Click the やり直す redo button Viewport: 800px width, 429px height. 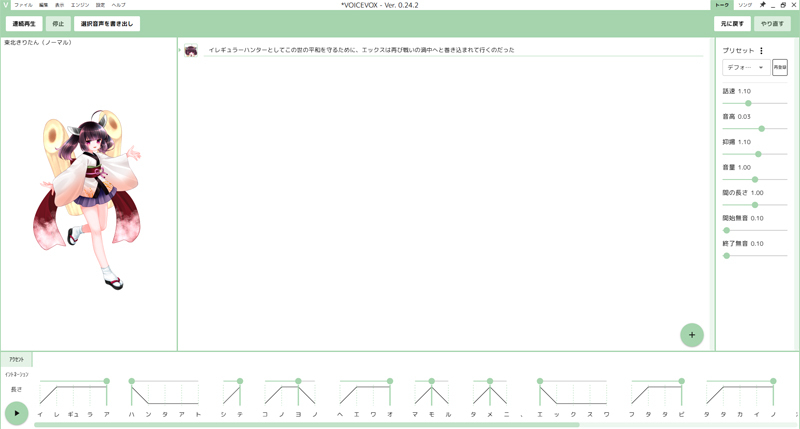(x=772, y=23)
